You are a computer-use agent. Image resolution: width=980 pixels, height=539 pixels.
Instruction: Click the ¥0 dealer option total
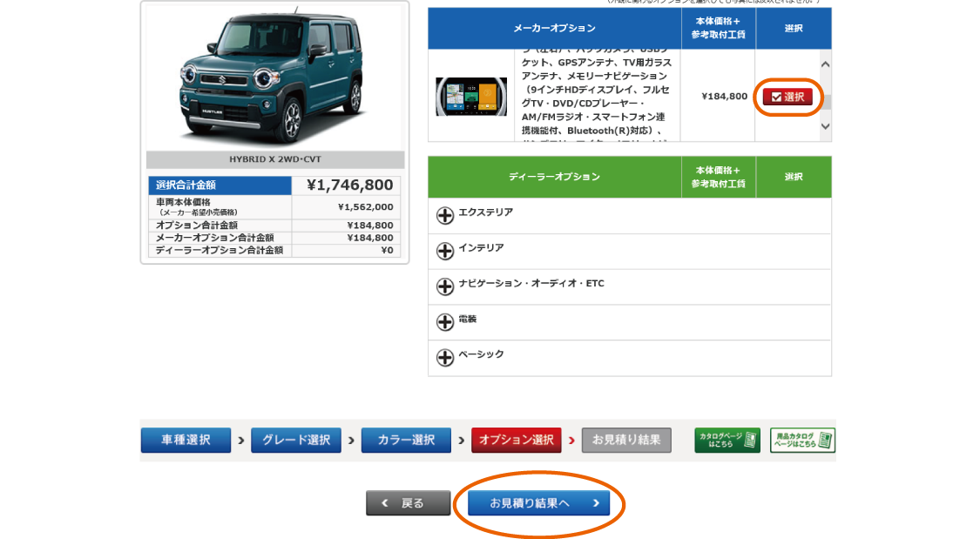click(x=388, y=250)
